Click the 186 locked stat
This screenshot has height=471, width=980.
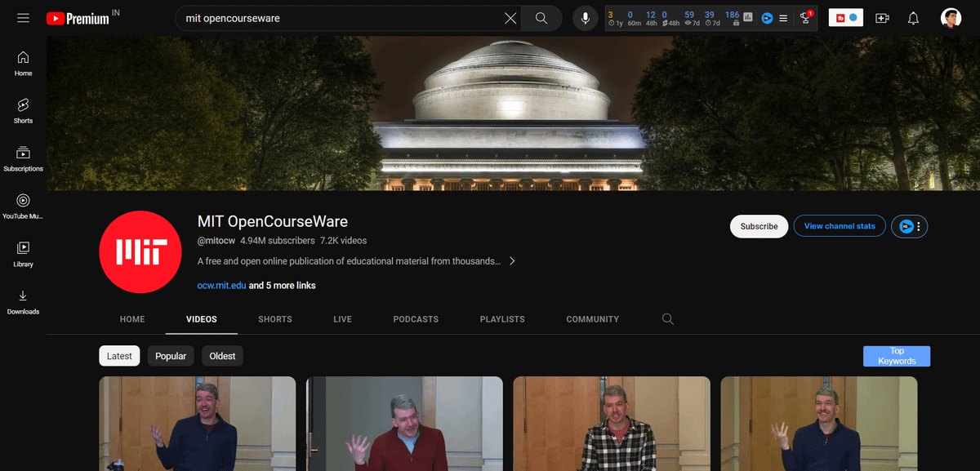[732, 18]
